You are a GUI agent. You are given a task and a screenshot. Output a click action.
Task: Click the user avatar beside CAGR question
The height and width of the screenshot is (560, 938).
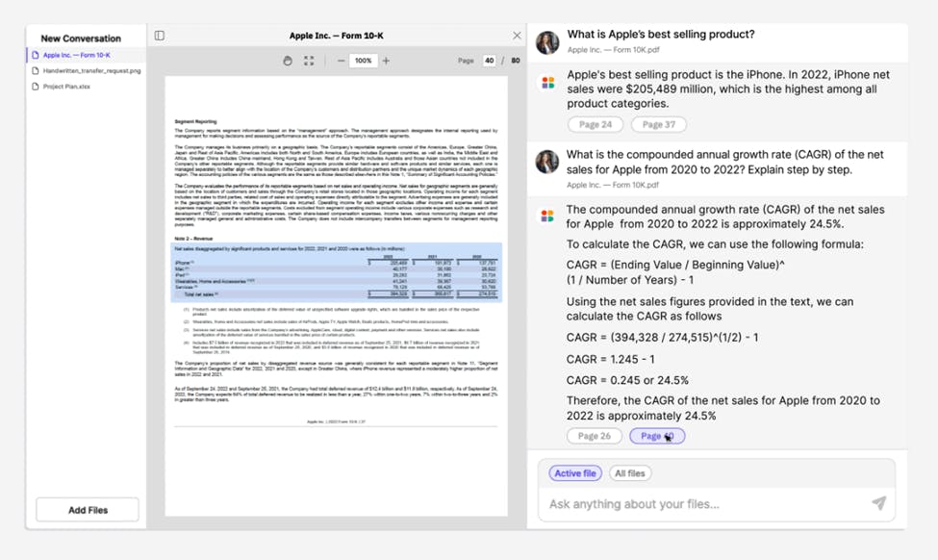point(547,162)
